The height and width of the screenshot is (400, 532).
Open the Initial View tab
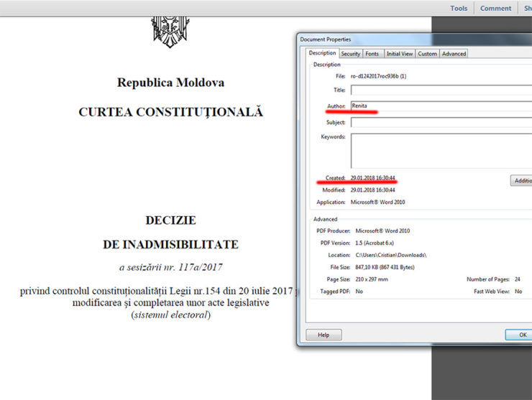point(399,54)
